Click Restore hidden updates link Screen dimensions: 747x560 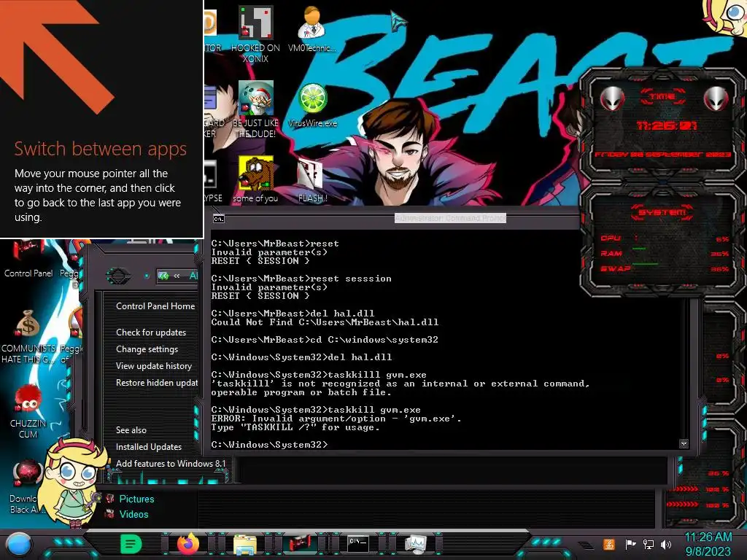(x=157, y=382)
